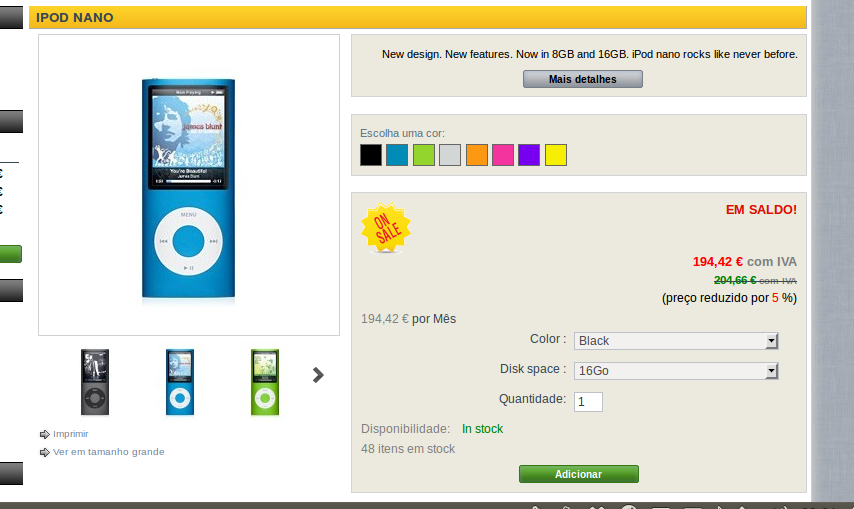Click the preço reduzido por 5 % text
Viewport: 854px width, 509px height.
(x=729, y=298)
